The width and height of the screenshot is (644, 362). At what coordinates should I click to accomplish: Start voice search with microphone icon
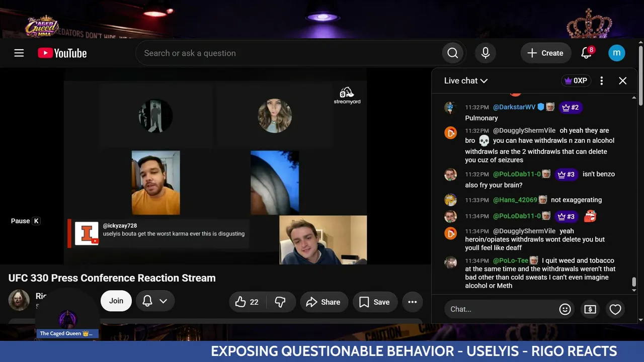486,53
